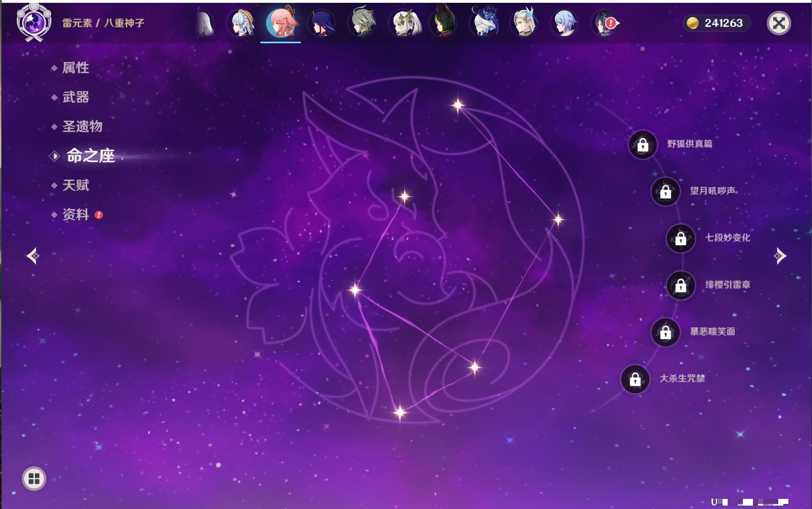This screenshot has height=509, width=812.
Task: Open the locked constellation 野狐供真篇
Action: pos(643,145)
